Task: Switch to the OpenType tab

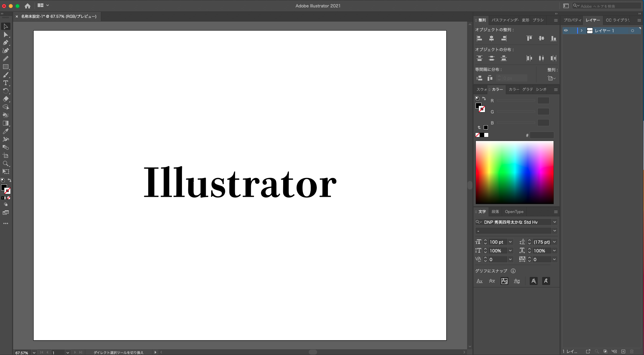Action: (514, 212)
